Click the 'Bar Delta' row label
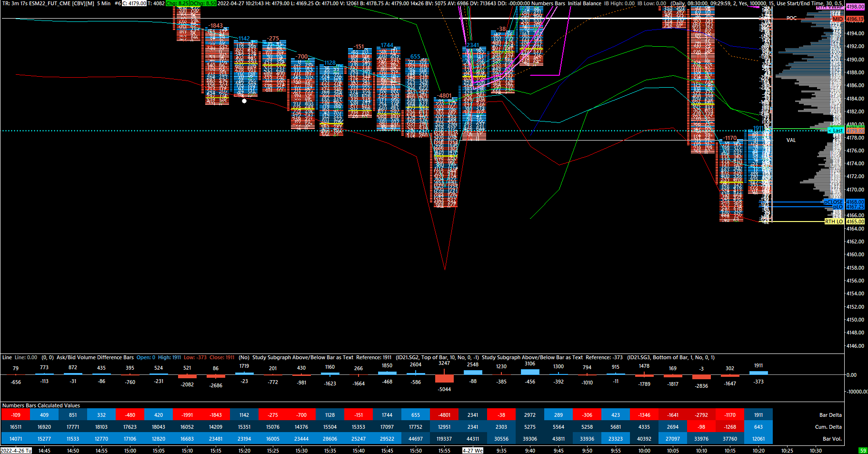 coord(830,415)
